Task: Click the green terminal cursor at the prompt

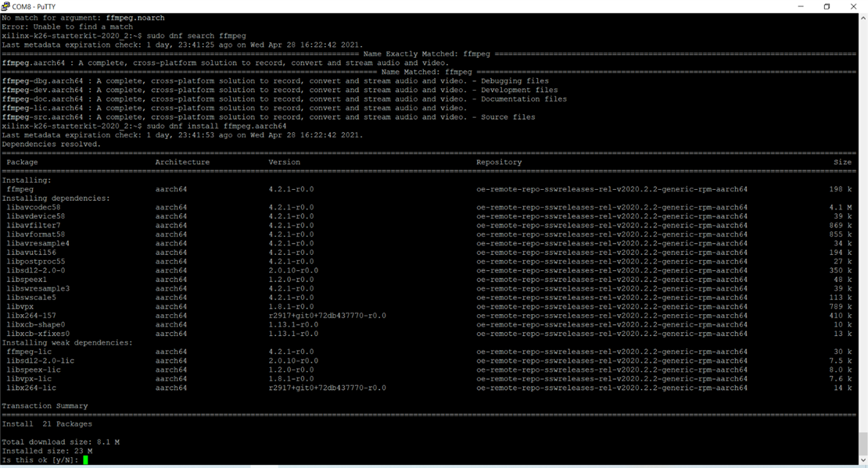Action: (x=86, y=459)
